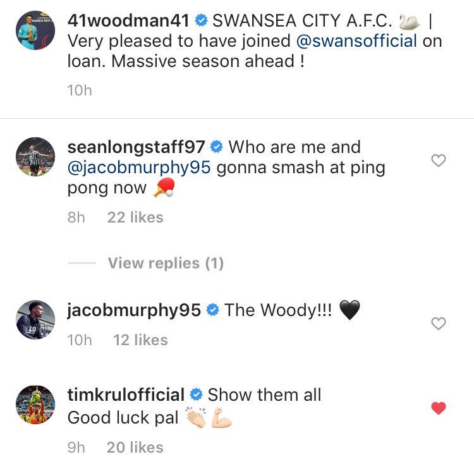Image resolution: width=474 pixels, height=476 pixels.
Task: View the 20 likes on Krul's comment
Action: pyautogui.click(x=135, y=448)
